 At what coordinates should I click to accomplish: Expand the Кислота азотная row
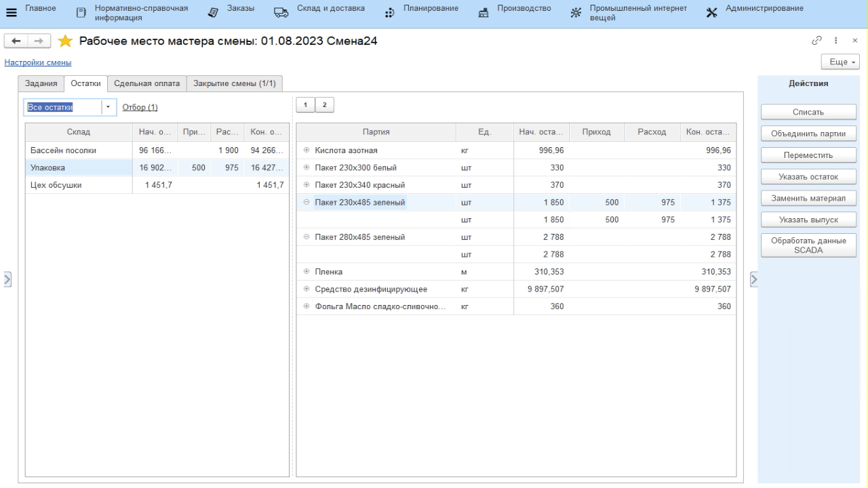(x=307, y=150)
